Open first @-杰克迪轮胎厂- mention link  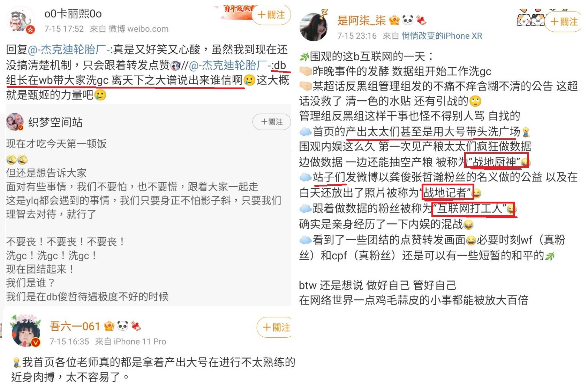[68, 50]
